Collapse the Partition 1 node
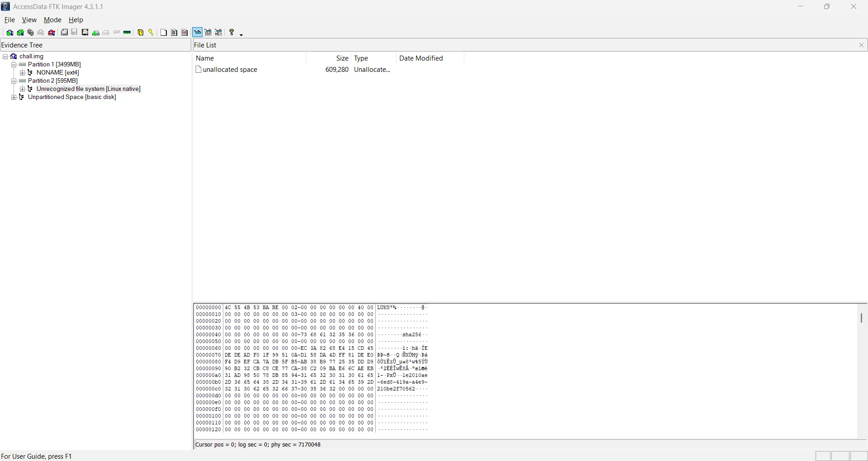The image size is (868, 461). point(14,65)
